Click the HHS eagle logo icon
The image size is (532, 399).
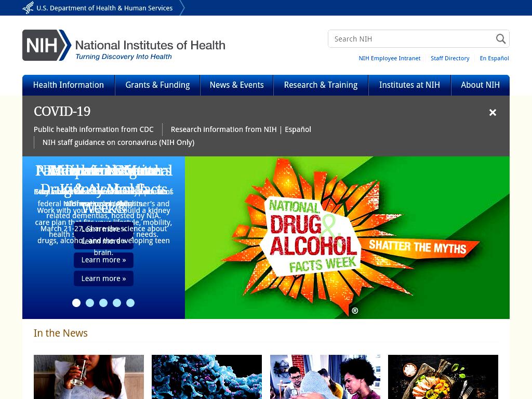tap(28, 7)
